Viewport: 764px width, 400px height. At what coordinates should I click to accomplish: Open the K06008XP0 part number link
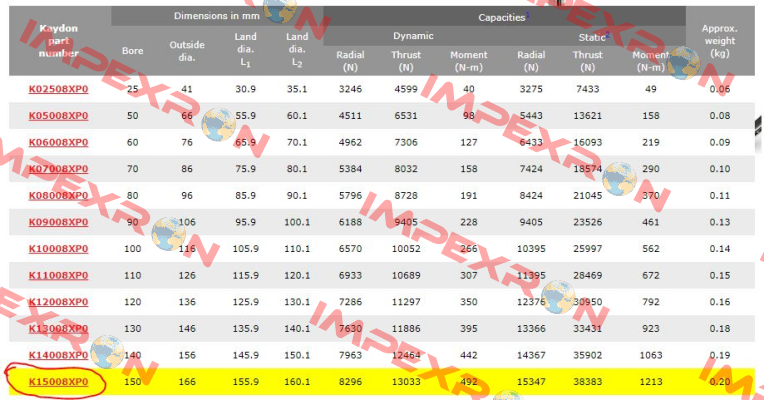pos(58,142)
